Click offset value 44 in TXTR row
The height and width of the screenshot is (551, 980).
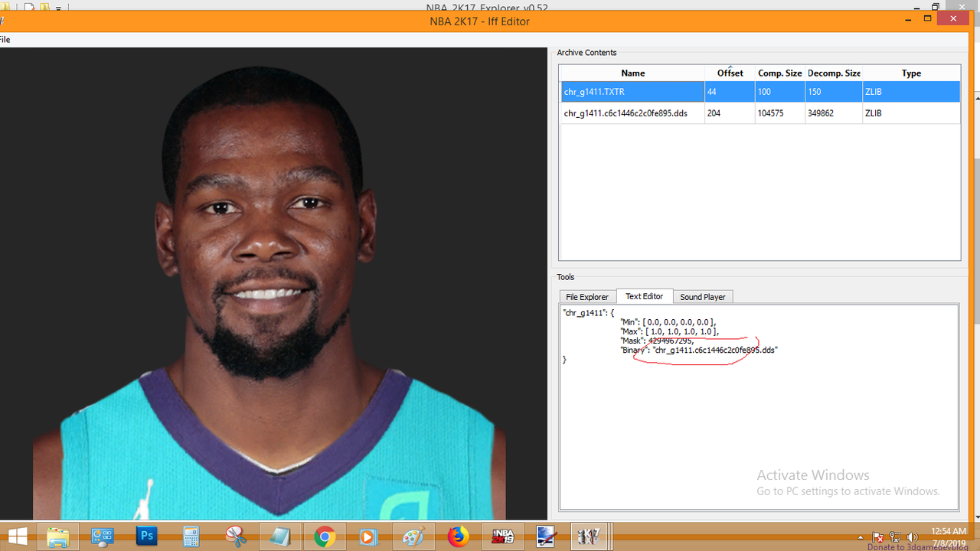tap(712, 92)
